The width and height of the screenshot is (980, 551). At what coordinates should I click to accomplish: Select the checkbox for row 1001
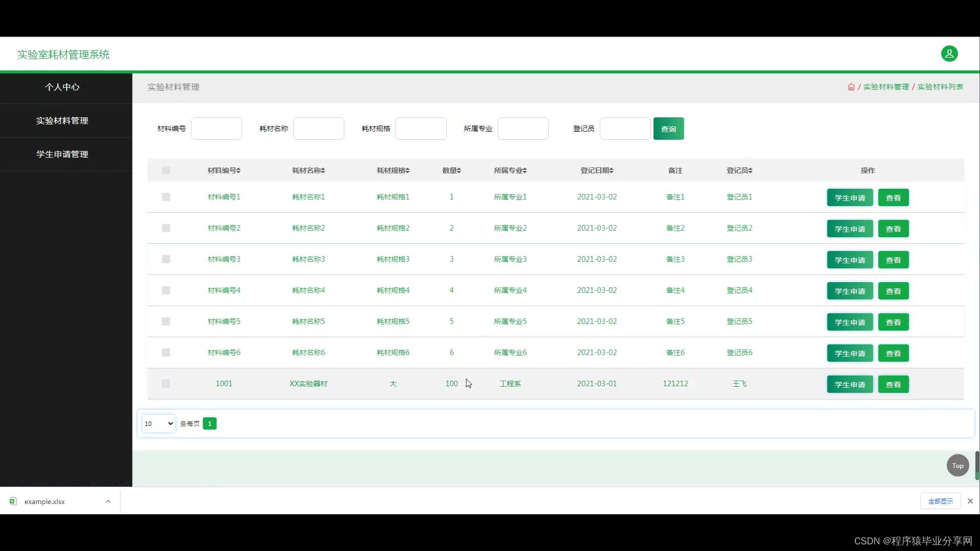tap(166, 384)
